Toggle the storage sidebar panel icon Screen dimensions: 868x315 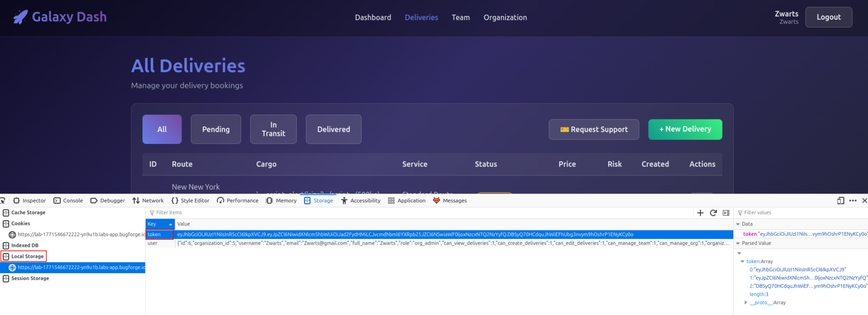coord(726,213)
